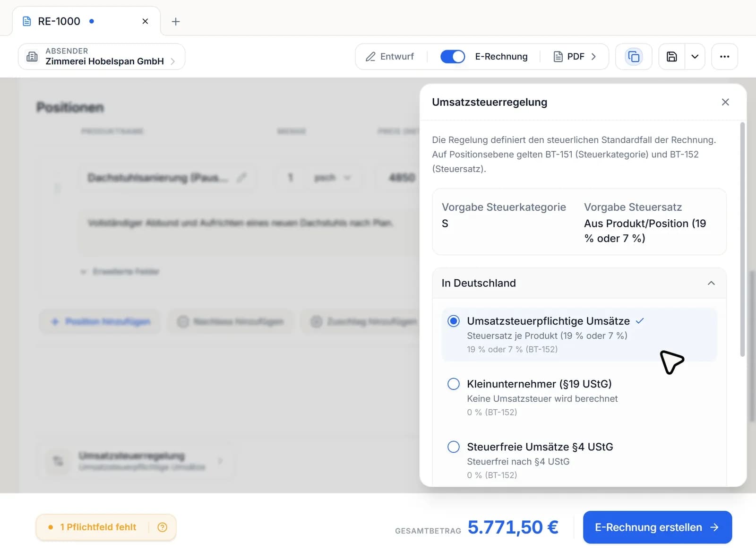Click Position hinzufügen in blurred background

pos(100,322)
